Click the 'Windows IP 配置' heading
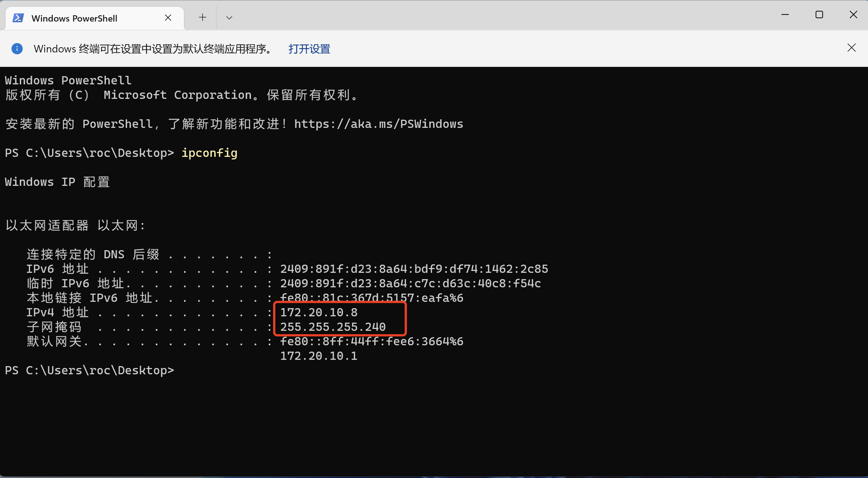This screenshot has width=868, height=478. [x=57, y=182]
